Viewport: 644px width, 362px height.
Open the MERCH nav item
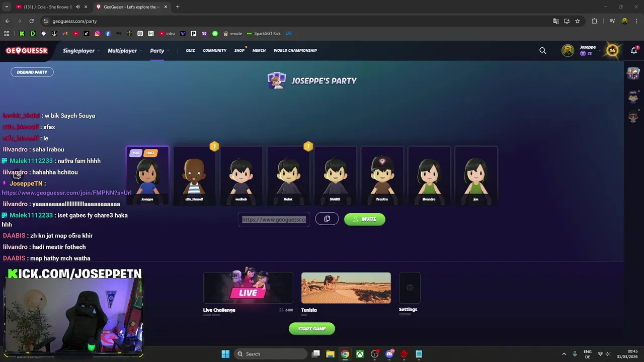pyautogui.click(x=259, y=50)
